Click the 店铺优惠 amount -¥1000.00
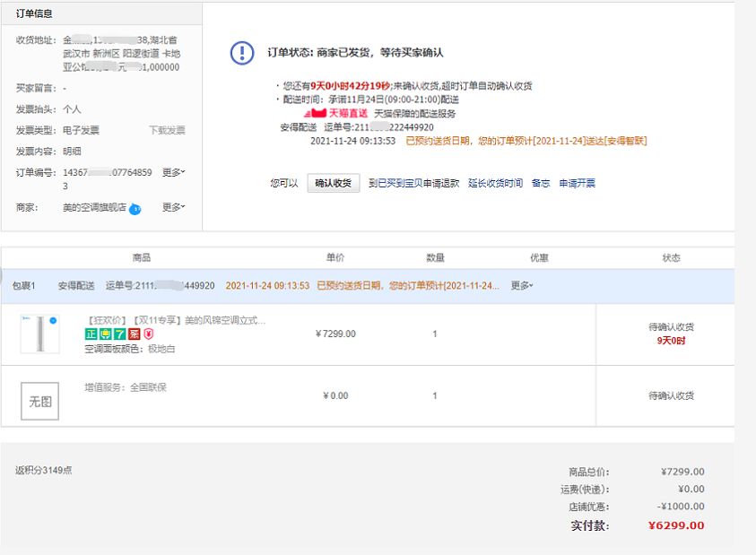 [x=681, y=507]
